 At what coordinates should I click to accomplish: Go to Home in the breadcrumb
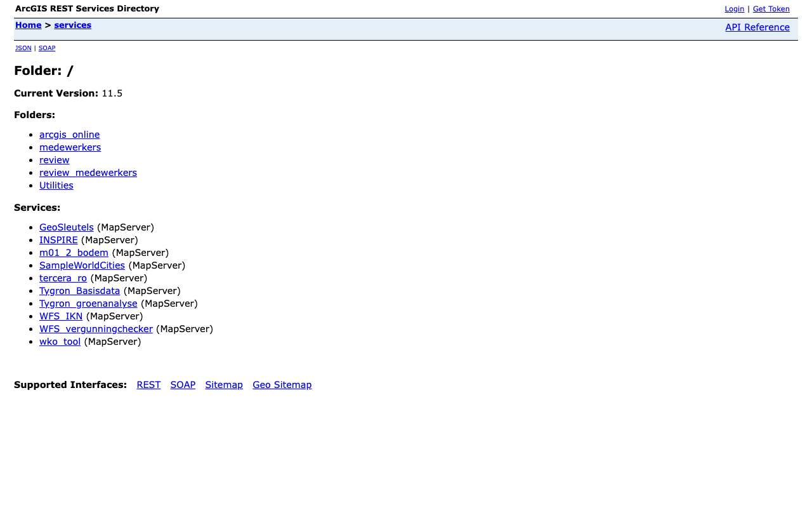point(28,25)
